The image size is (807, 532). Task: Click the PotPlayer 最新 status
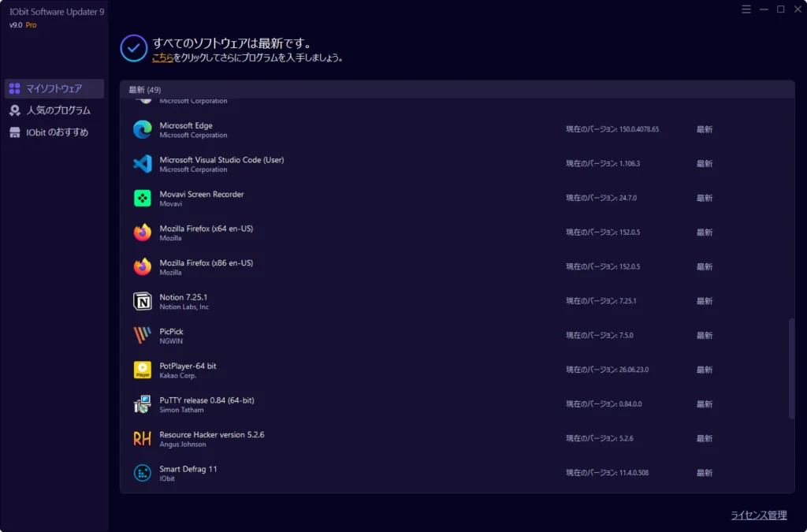point(705,370)
